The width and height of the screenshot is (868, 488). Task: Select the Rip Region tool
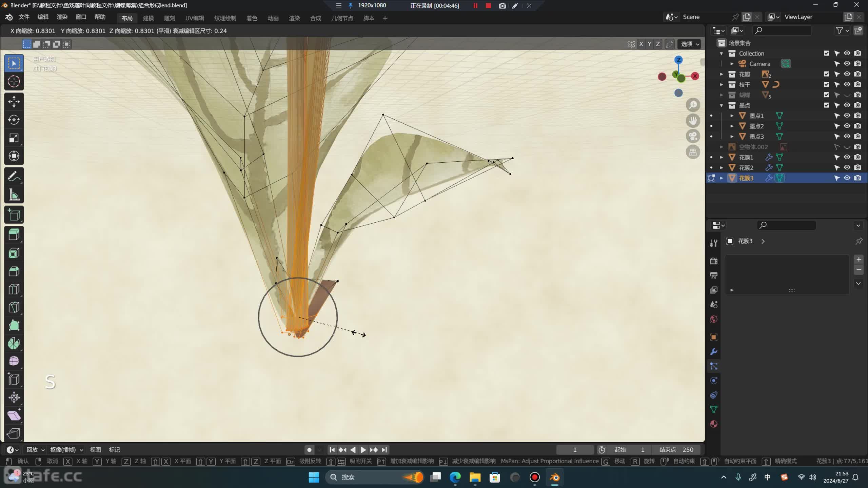[x=14, y=433]
